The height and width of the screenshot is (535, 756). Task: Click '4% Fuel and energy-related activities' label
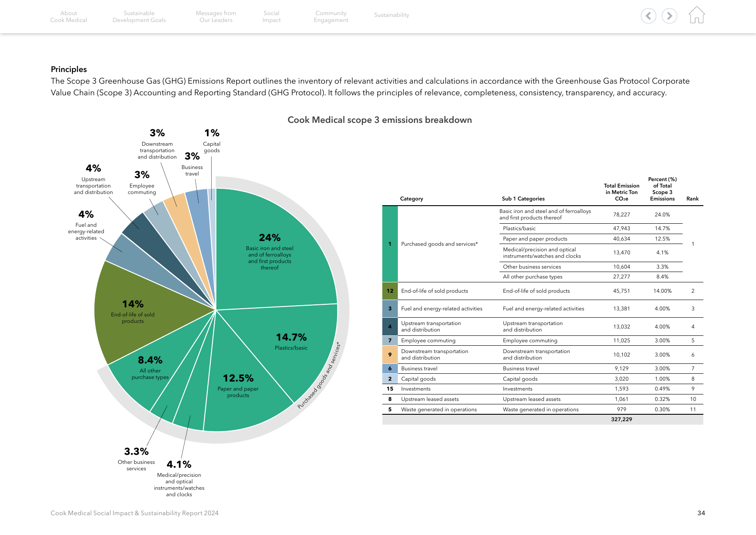[86, 225]
